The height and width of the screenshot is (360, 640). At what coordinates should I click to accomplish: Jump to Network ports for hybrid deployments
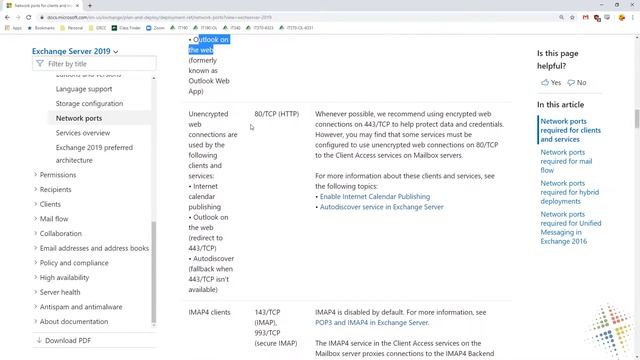570,192
